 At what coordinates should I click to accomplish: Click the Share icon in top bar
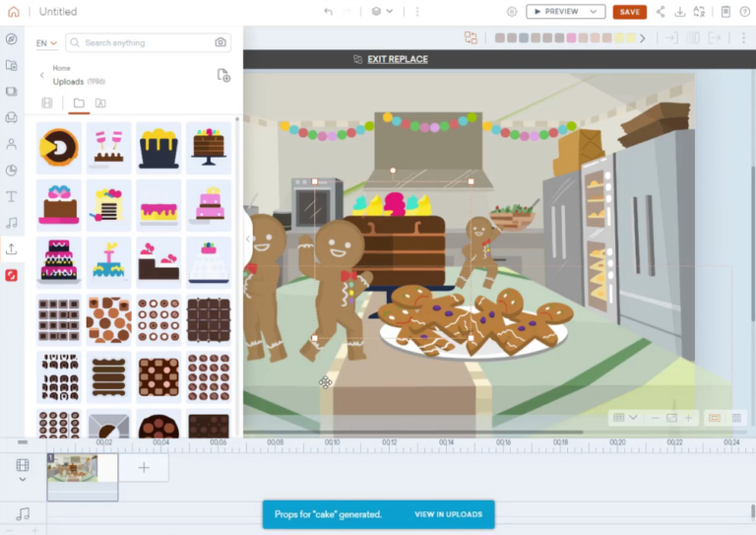[x=660, y=12]
